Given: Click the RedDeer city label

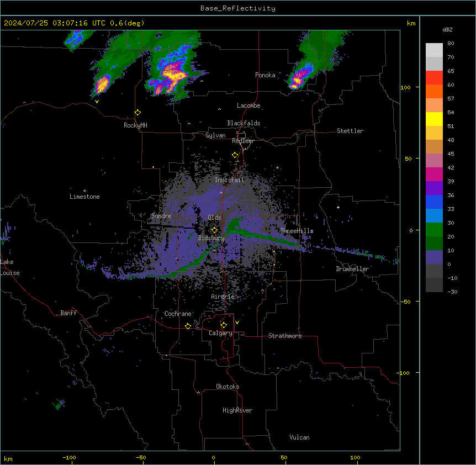Looking at the screenshot, I should pyautogui.click(x=243, y=141).
